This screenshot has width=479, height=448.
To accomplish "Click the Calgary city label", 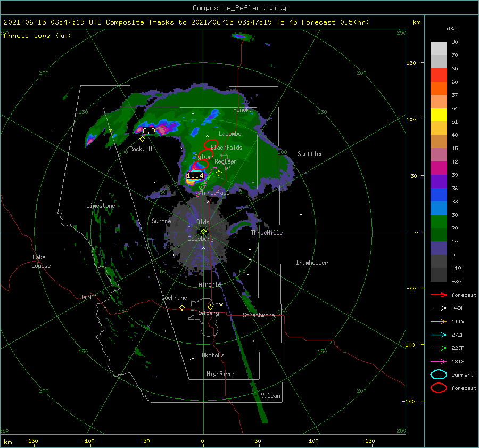I will [x=208, y=313].
